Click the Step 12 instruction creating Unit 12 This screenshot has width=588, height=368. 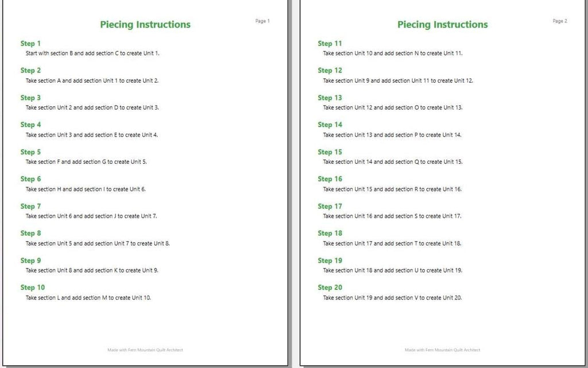pyautogui.click(x=398, y=80)
